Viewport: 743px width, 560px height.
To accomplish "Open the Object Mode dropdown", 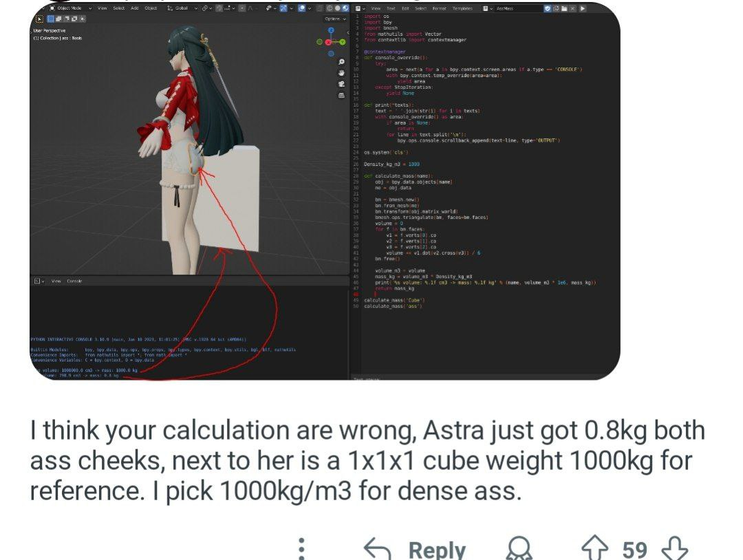I will (x=70, y=8).
